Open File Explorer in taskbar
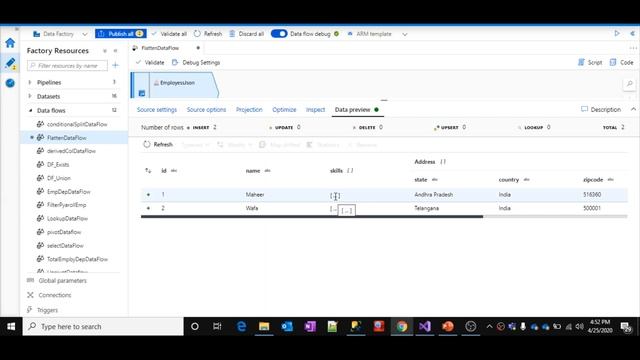 click(264, 327)
